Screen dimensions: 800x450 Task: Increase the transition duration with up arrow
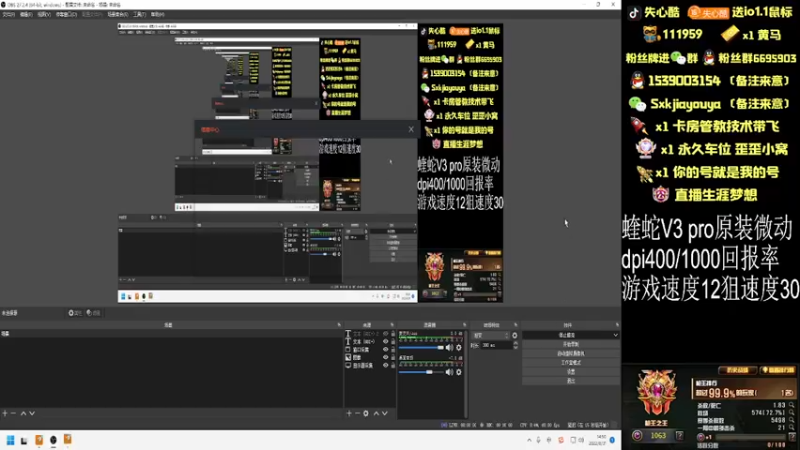tap(515, 343)
